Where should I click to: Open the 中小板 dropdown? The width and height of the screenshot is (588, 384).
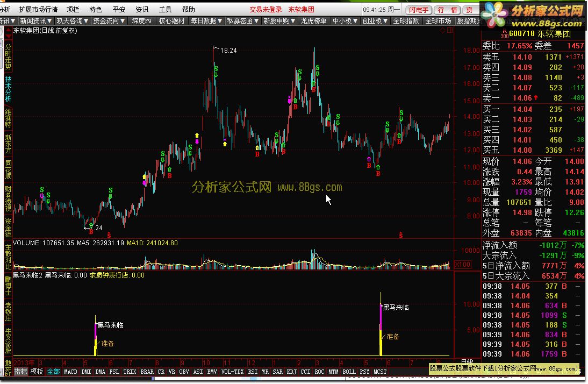[345, 20]
